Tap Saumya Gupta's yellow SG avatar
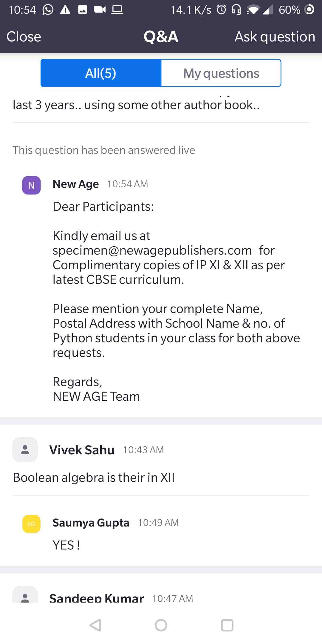 click(31, 524)
